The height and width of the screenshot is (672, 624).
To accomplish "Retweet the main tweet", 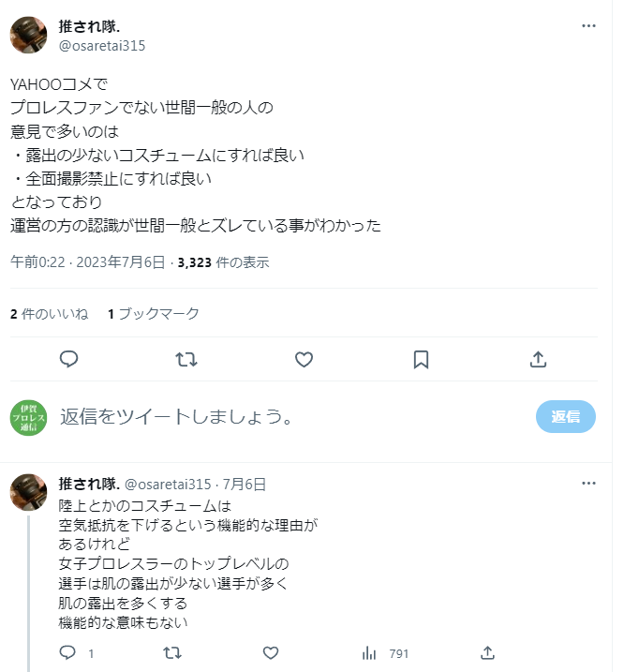I will click(186, 359).
